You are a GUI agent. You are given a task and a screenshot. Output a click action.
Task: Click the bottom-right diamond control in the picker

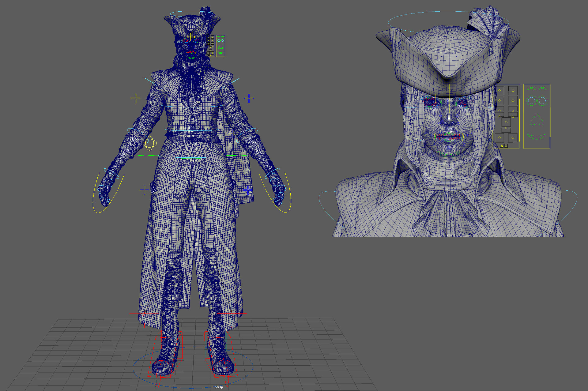513,137
